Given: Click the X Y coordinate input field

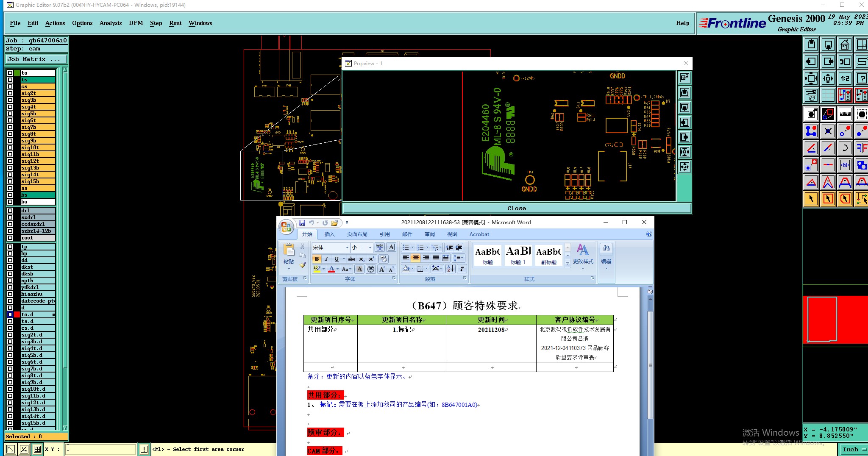Looking at the screenshot, I should coord(101,449).
